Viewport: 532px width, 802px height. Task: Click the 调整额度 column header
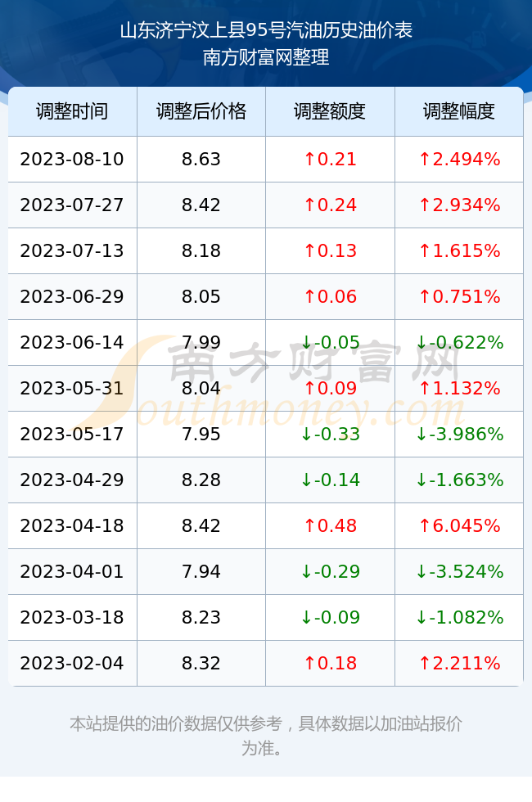[x=330, y=111]
